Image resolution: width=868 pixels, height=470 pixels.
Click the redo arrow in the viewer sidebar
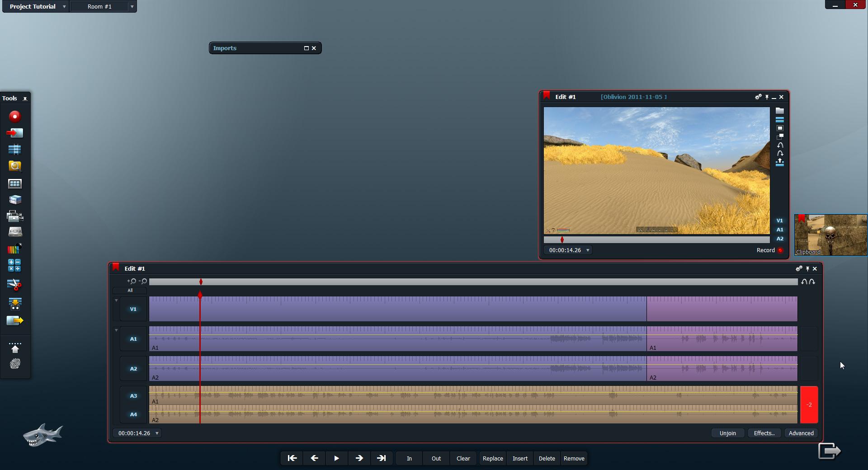tap(780, 154)
